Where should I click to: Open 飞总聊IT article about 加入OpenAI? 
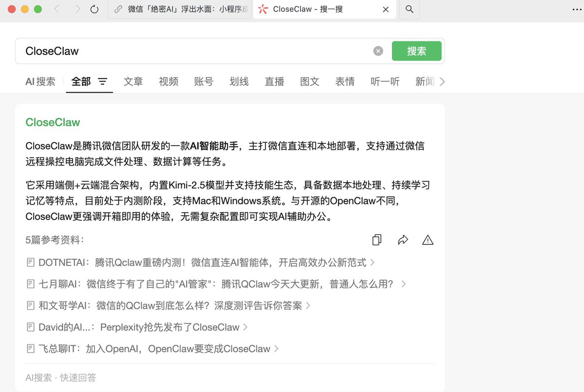(x=154, y=349)
